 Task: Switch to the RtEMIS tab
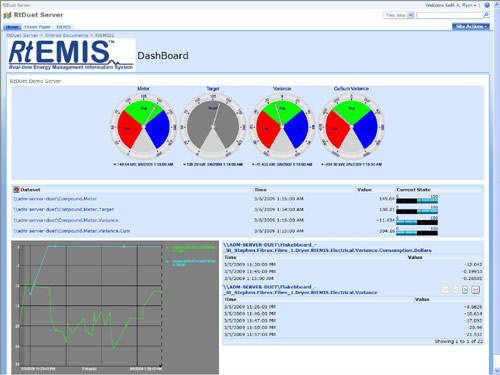63,27
